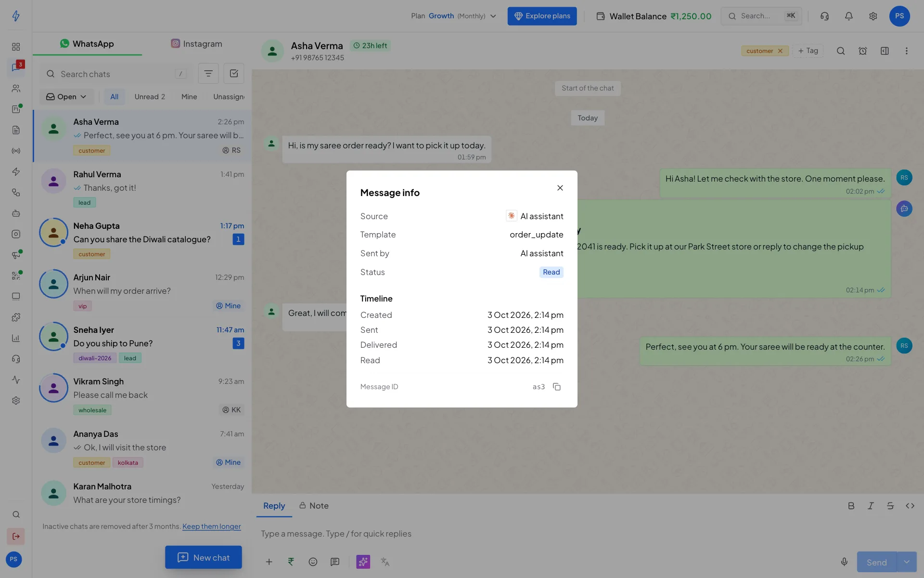Viewport: 924px width, 578px height.
Task: Click Explore plans button
Action: coord(542,16)
